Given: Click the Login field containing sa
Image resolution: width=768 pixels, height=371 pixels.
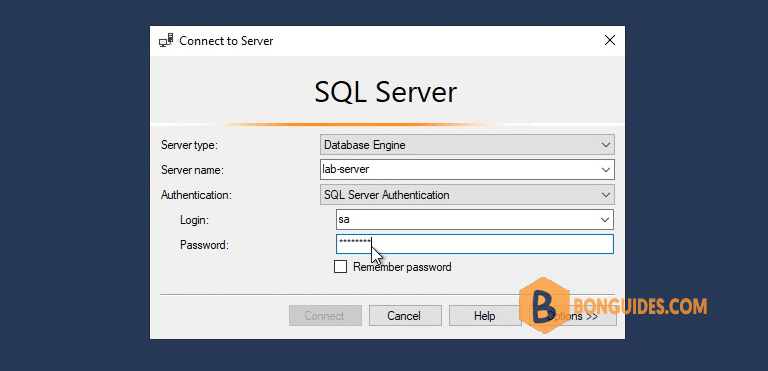Looking at the screenshot, I should click(475, 220).
